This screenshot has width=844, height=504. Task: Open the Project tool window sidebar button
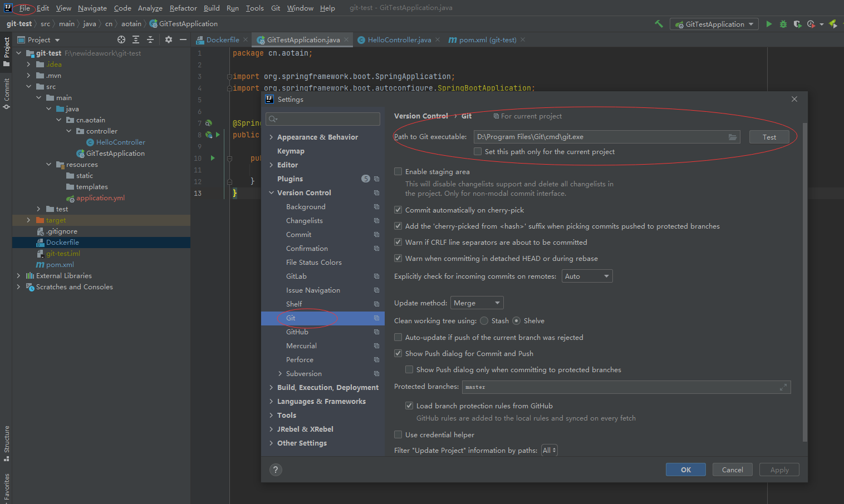pyautogui.click(x=6, y=52)
